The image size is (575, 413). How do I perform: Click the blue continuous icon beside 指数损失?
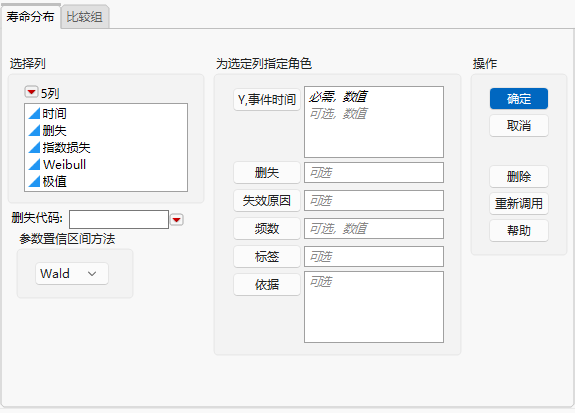point(34,147)
